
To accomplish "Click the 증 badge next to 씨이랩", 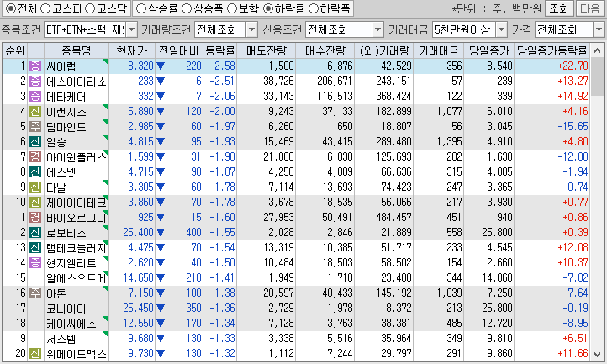I will (35, 66).
